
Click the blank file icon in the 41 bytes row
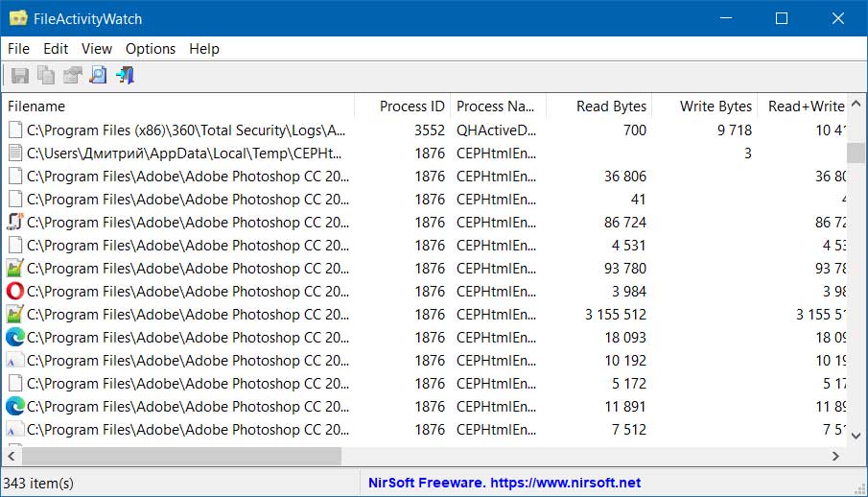coord(15,199)
